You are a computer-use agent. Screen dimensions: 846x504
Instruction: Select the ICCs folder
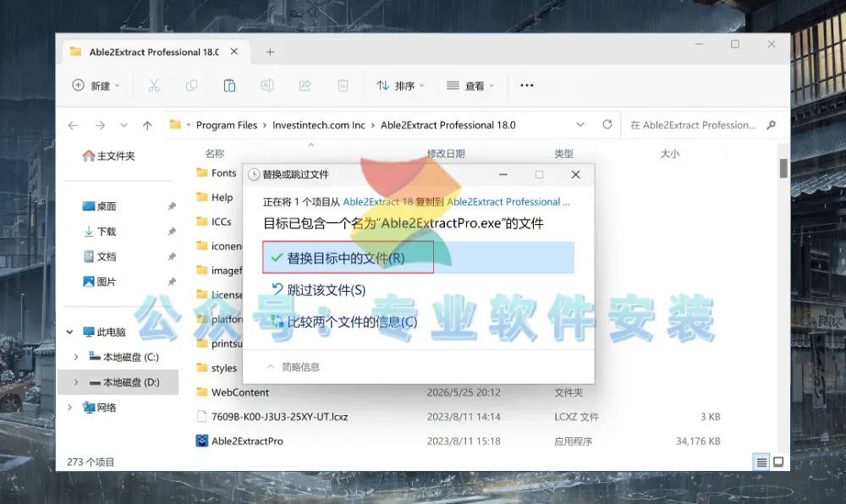pyautogui.click(x=214, y=222)
